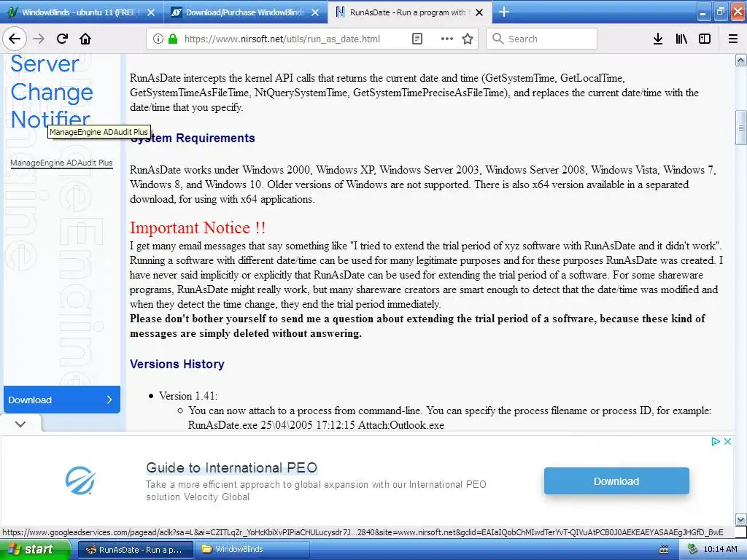Open the browser home page
This screenshot has width=747, height=560.
[85, 39]
